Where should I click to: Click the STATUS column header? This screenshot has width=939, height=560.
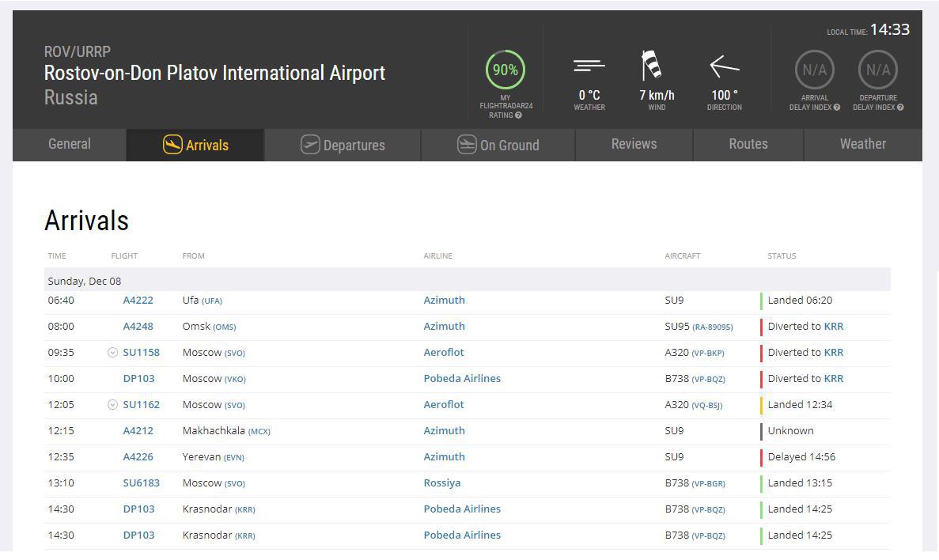click(782, 255)
